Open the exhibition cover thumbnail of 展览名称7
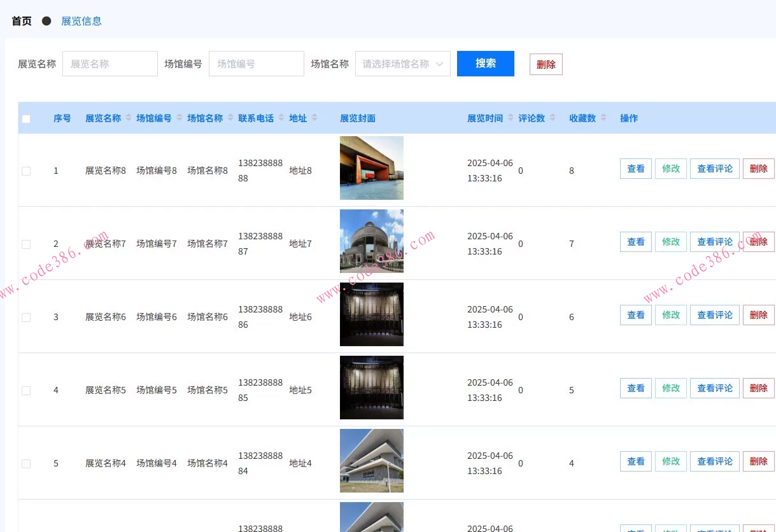The image size is (776, 532). point(371,241)
